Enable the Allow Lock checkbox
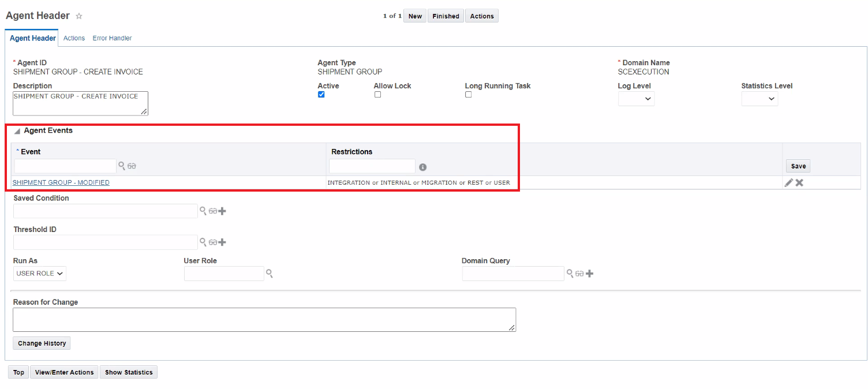Viewport: 868px width, 389px height. point(377,95)
